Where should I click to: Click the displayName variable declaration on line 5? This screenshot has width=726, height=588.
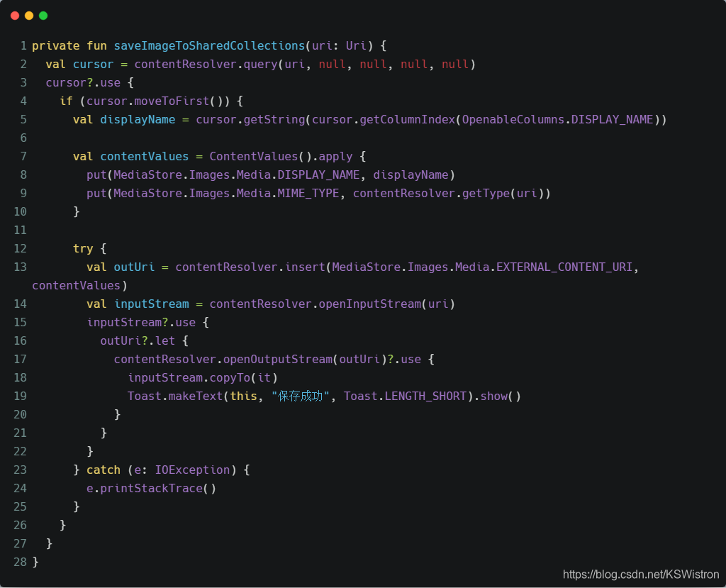pos(138,120)
